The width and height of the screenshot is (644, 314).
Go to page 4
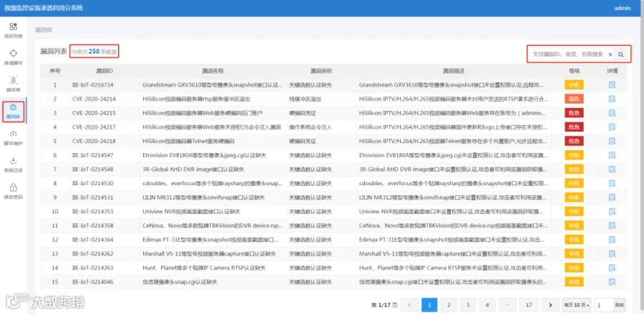click(x=487, y=305)
